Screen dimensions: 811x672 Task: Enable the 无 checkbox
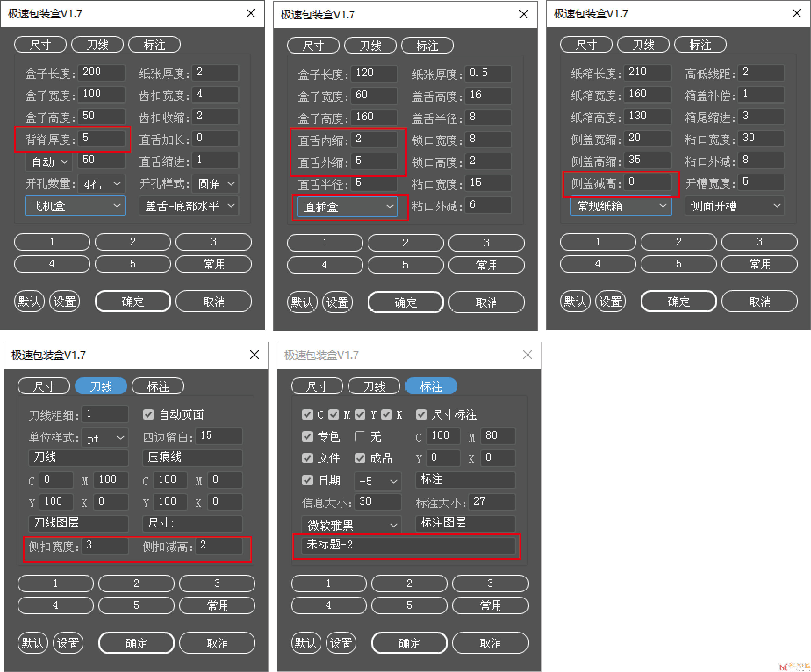(x=360, y=436)
